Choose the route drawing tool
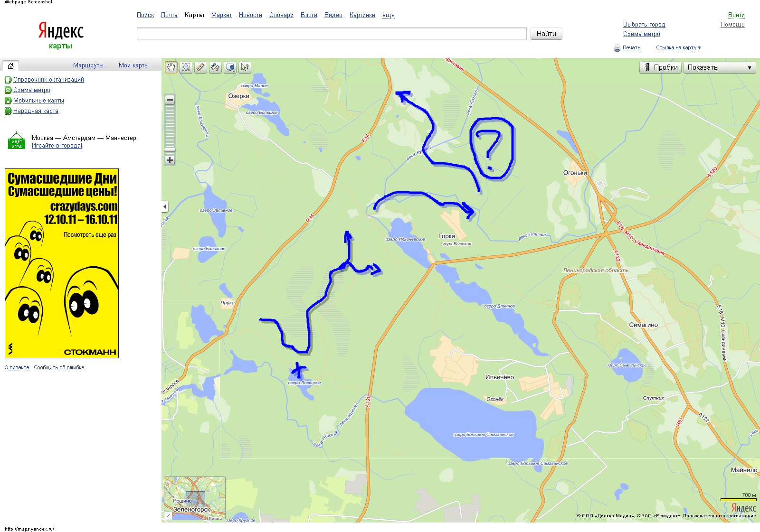760x532 pixels. [x=216, y=67]
